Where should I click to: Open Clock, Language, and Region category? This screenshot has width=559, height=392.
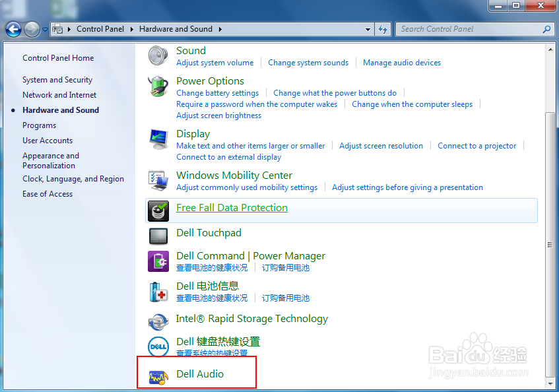click(x=73, y=179)
